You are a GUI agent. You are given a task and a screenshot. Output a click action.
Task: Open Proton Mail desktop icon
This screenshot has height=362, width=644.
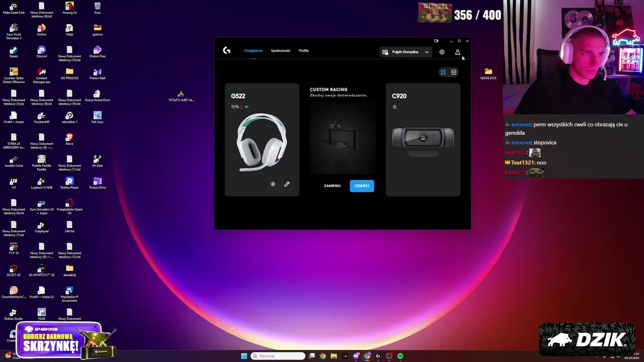[97, 73]
